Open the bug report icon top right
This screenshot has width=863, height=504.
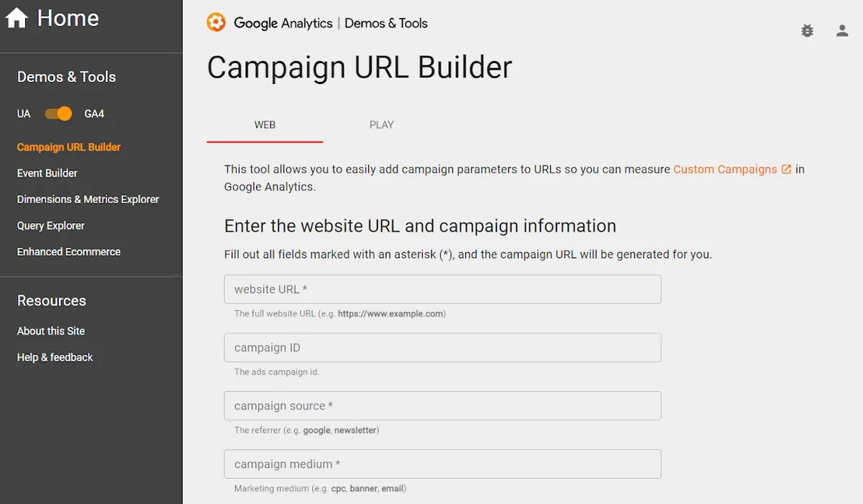806,30
